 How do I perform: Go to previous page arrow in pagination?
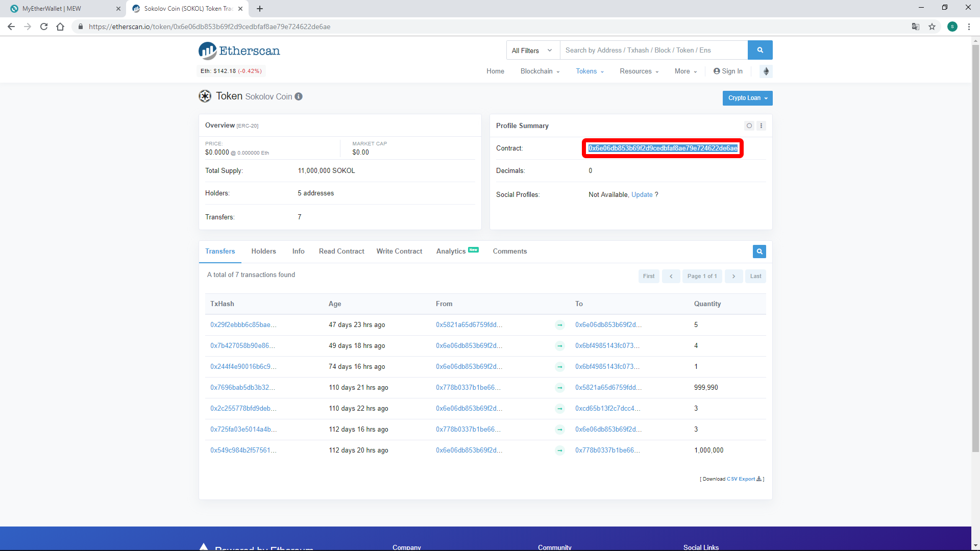(x=671, y=276)
